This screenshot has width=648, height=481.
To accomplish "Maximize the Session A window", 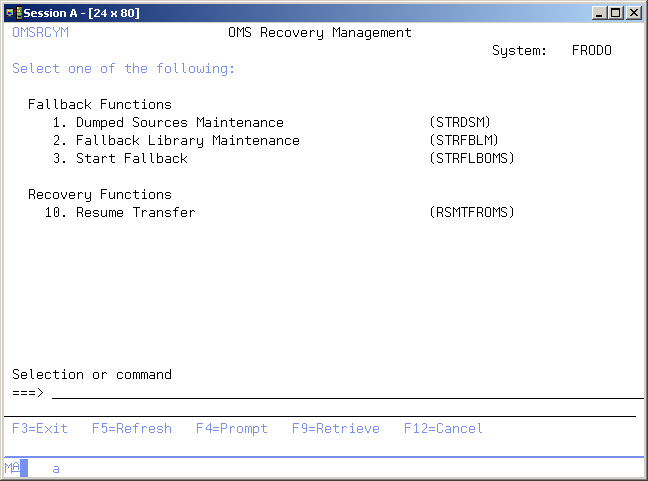I will pos(616,13).
